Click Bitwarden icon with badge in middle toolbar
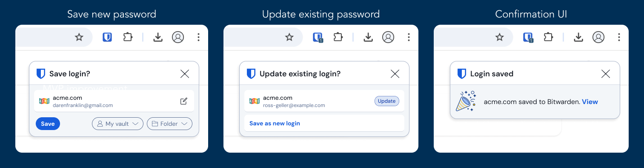 click(318, 38)
